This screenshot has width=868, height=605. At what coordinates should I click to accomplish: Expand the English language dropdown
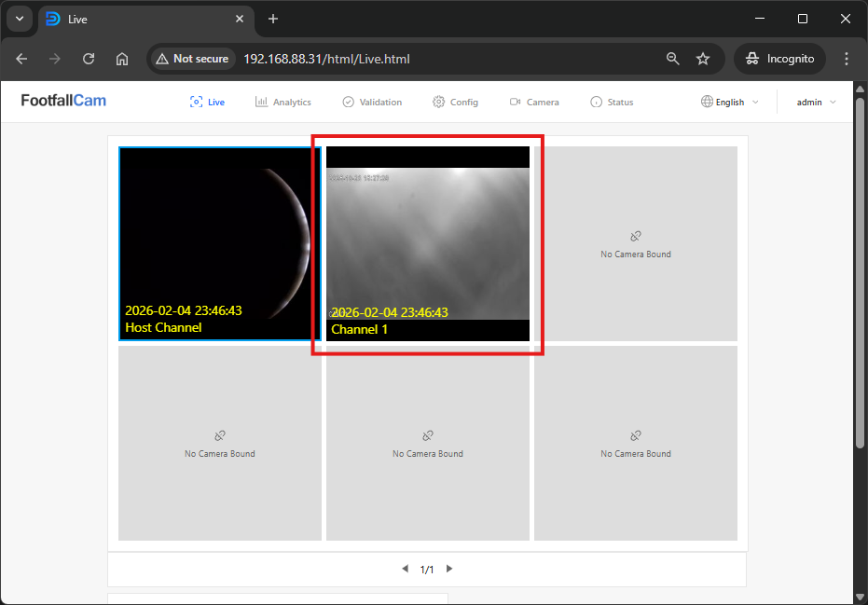pyautogui.click(x=729, y=103)
